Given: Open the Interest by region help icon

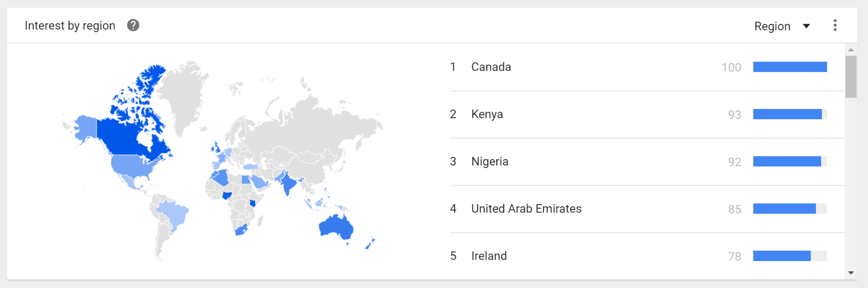Looking at the screenshot, I should point(133,26).
